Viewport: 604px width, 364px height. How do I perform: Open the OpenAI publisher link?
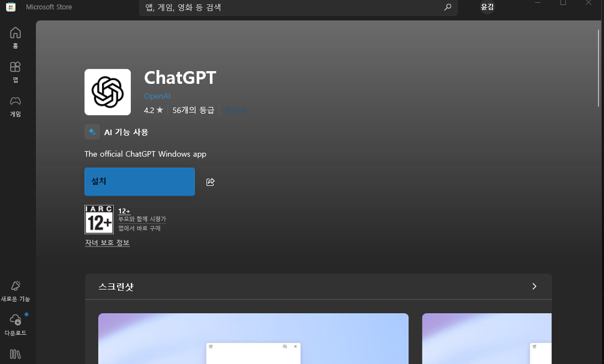pos(157,96)
